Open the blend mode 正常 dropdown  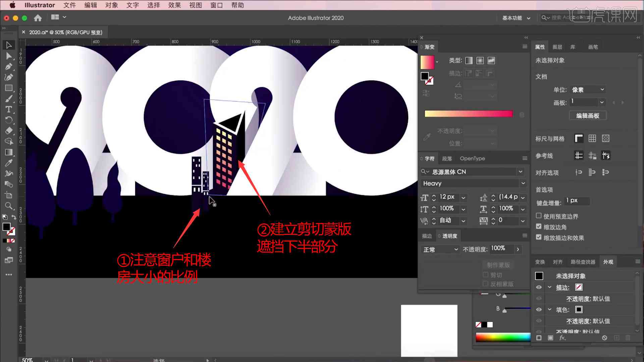[x=440, y=249]
